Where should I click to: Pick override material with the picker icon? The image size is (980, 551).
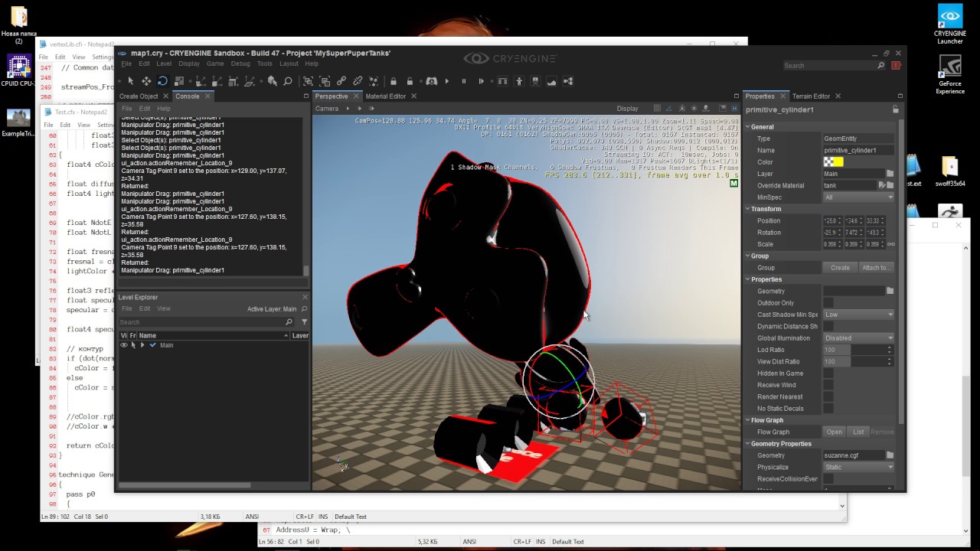882,185
